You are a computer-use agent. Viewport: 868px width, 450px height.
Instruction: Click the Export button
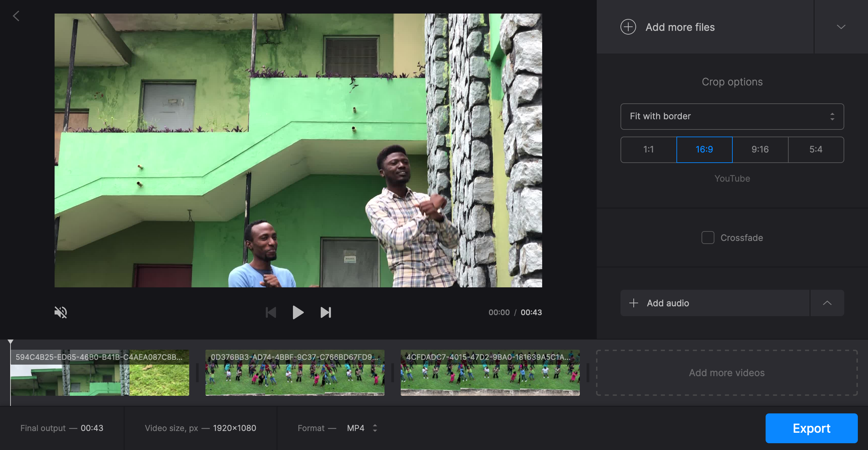click(x=811, y=428)
